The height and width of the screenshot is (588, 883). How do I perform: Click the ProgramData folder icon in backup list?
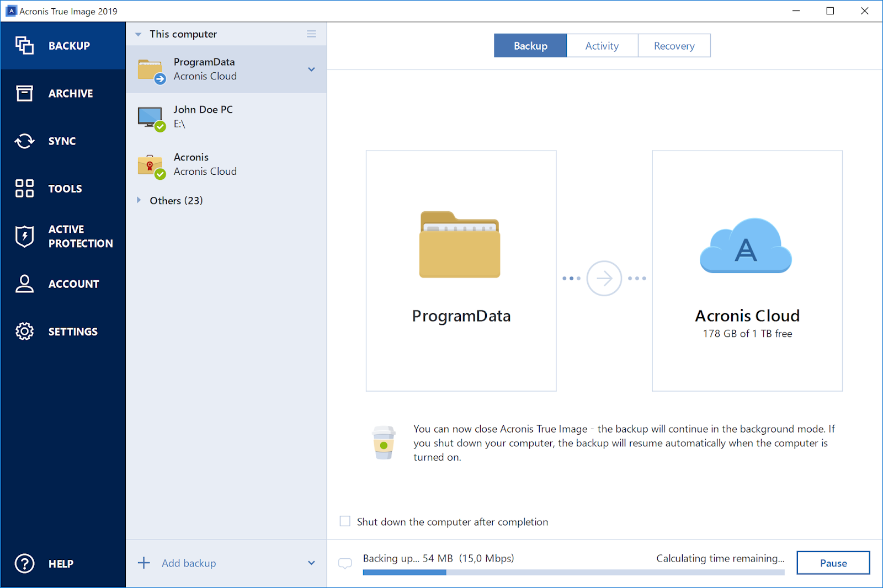pos(151,71)
